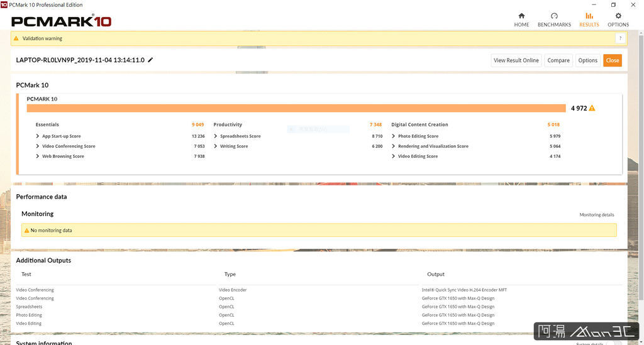Click the Video Encoder type cell
644x345 pixels.
[x=233, y=290]
